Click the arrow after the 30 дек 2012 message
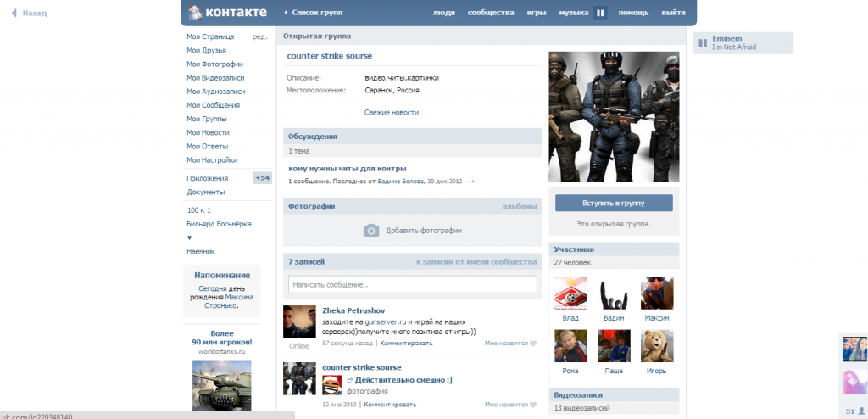 (470, 182)
